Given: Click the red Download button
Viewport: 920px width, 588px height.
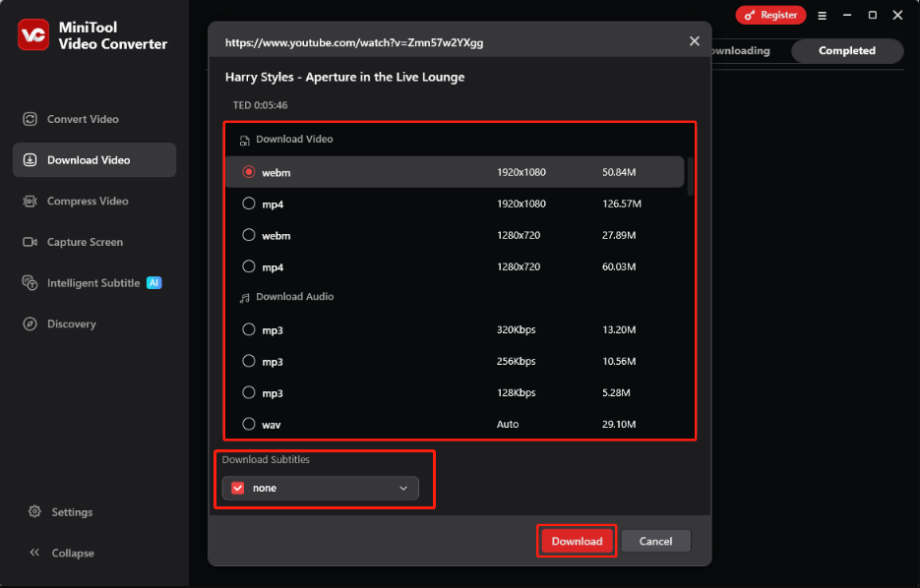Looking at the screenshot, I should [577, 541].
